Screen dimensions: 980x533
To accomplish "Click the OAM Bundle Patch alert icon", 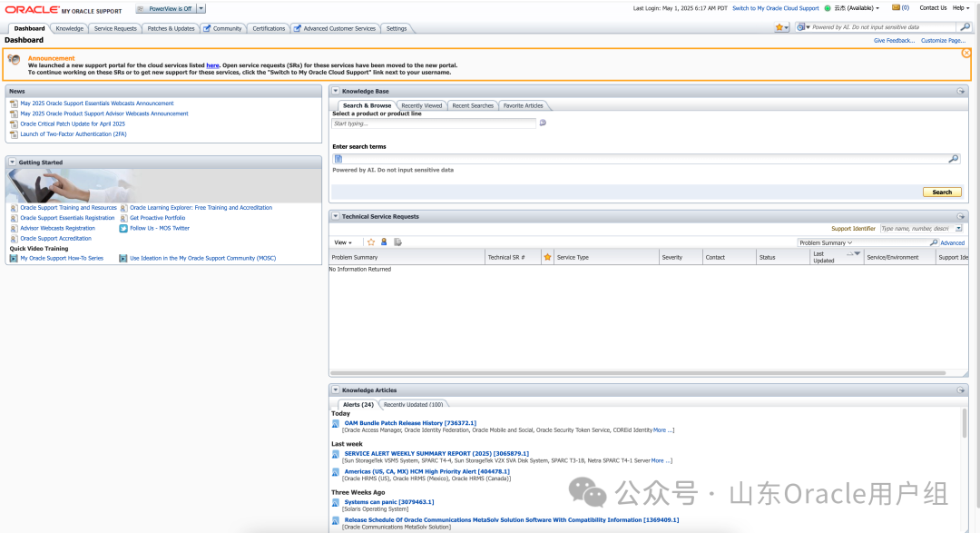I will pyautogui.click(x=336, y=424).
